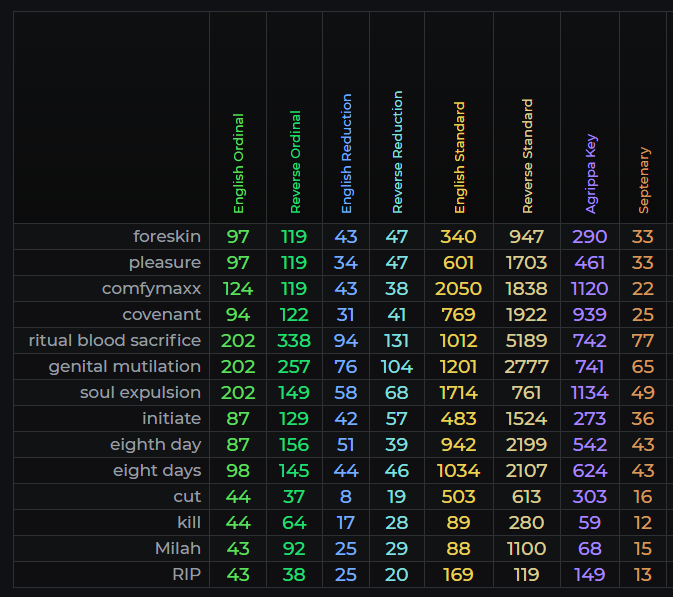673x597 pixels.
Task: Click the Reverse Ordinal column header
Action: point(295,162)
